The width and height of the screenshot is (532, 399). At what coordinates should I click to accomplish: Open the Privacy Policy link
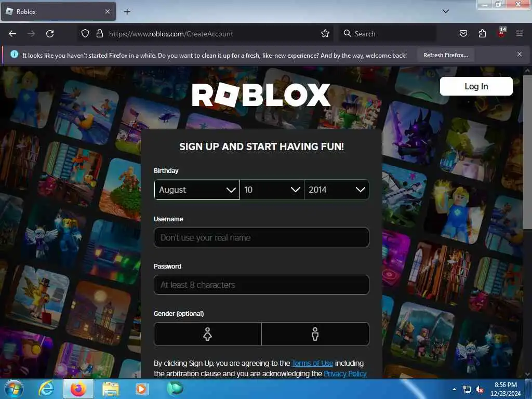(x=345, y=374)
